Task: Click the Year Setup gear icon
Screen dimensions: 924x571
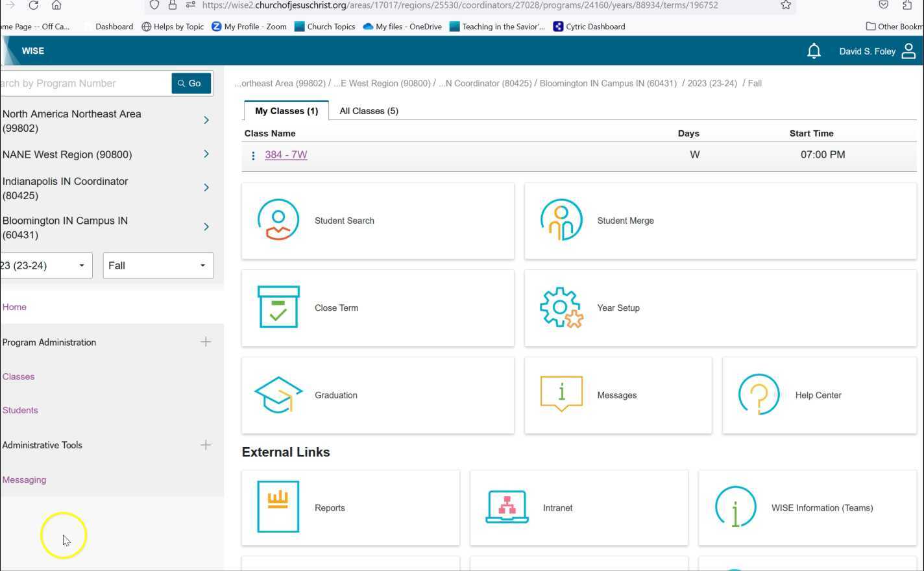Action: pos(561,308)
